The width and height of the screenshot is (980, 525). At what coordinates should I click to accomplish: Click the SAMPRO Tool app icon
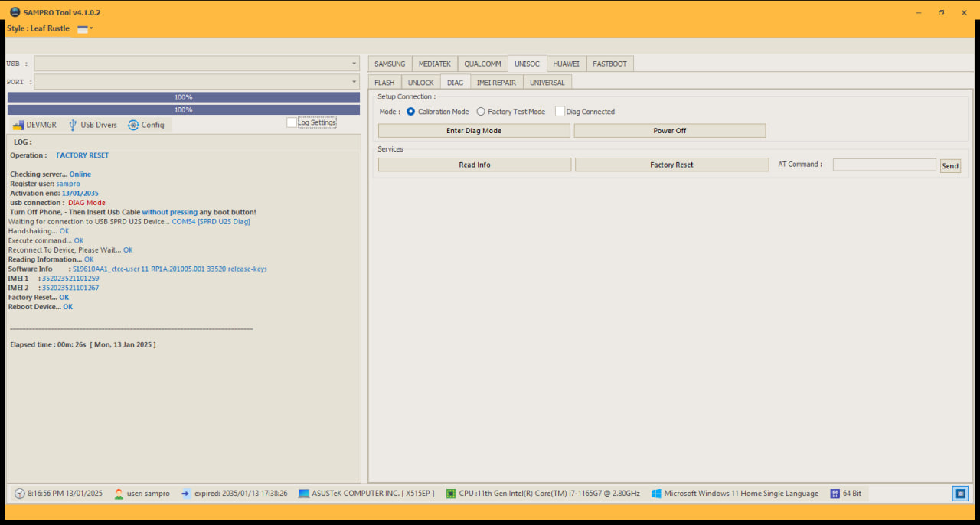(x=15, y=12)
